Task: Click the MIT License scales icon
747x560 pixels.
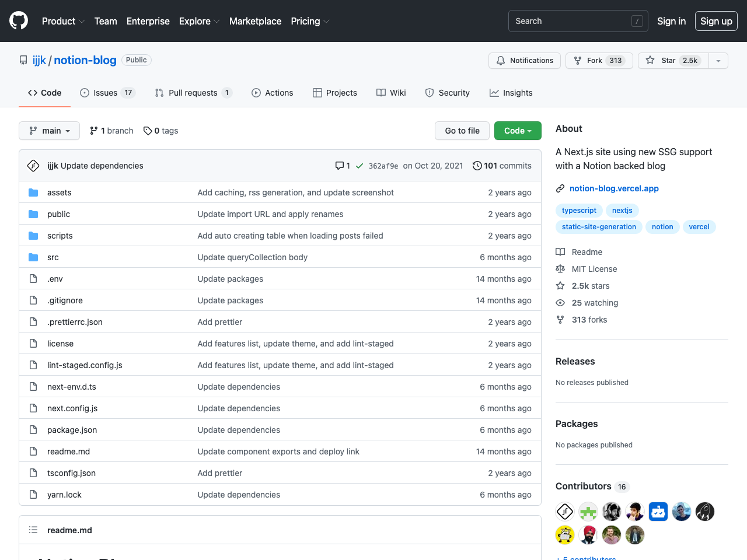Action: [x=560, y=268]
